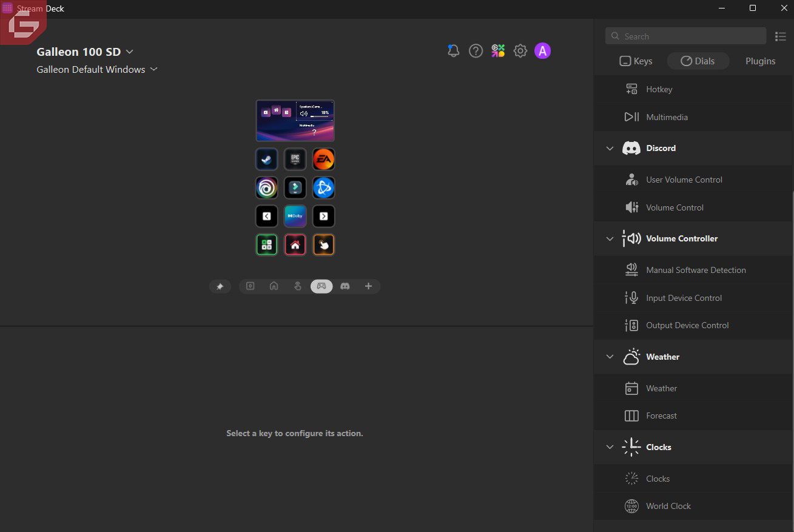Open the Marketplace colorful icon
The width and height of the screenshot is (794, 532).
498,51
